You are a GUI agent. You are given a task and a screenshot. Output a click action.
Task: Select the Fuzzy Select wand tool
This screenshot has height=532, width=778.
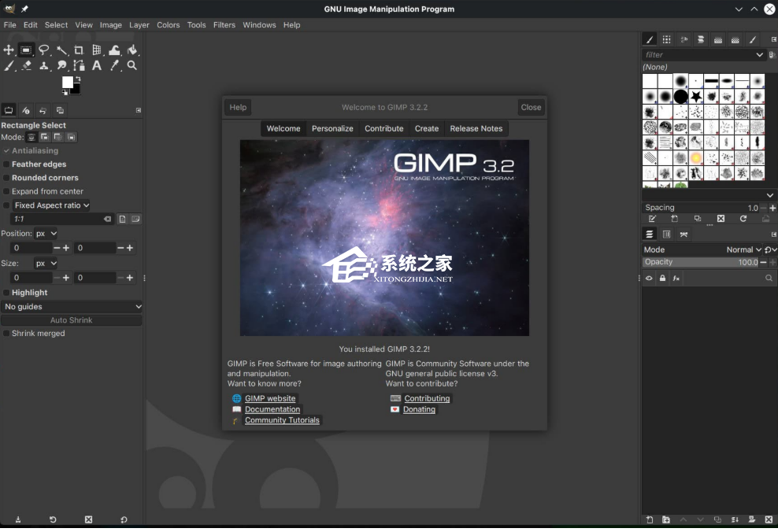point(61,50)
